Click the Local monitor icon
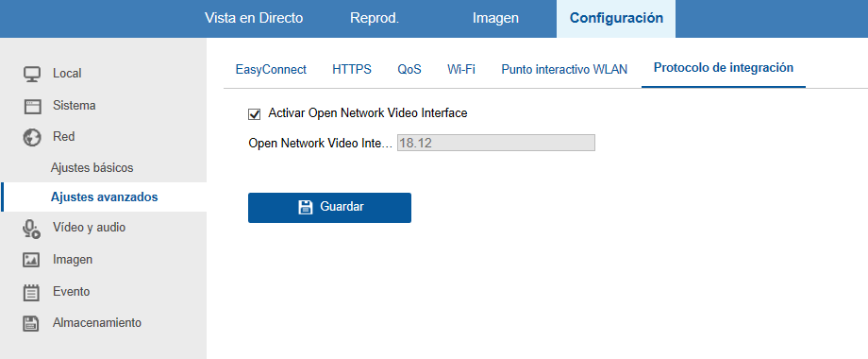Screen dimensions: 868x359 pyautogui.click(x=32, y=75)
